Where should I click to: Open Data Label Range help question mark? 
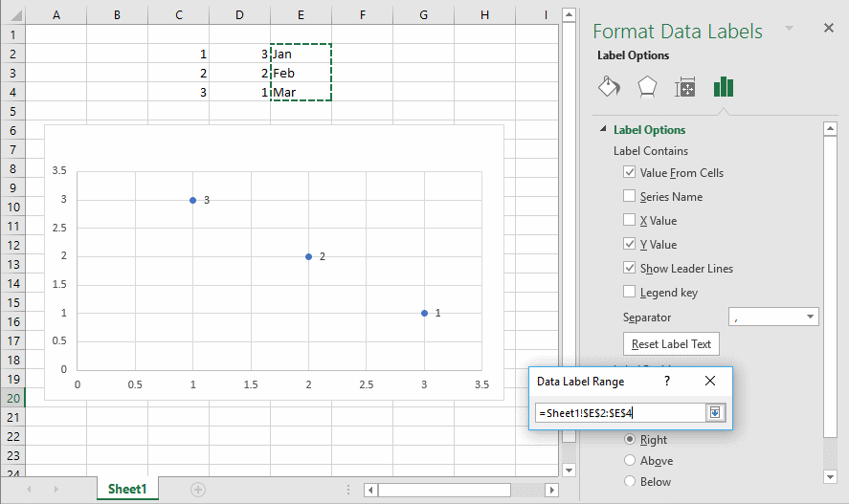point(667,382)
